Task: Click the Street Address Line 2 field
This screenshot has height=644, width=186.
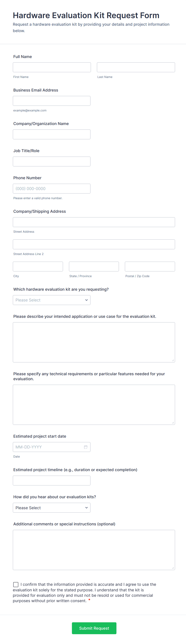Action: tap(94, 244)
